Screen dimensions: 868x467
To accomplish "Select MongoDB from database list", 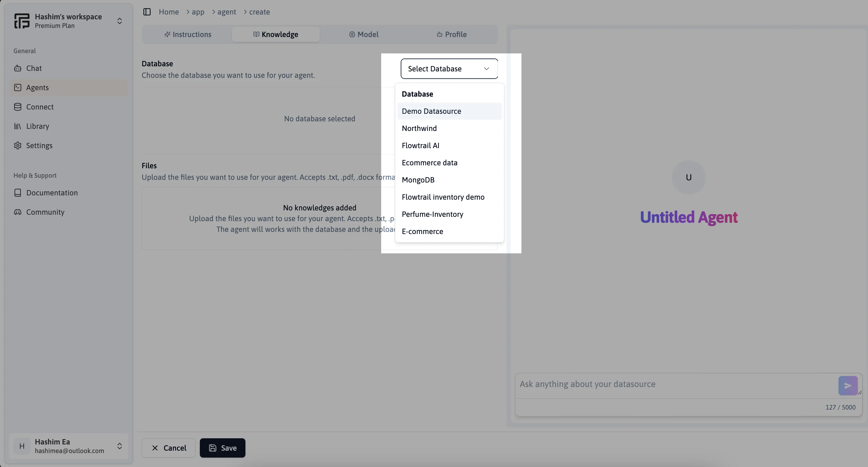I will (x=418, y=180).
